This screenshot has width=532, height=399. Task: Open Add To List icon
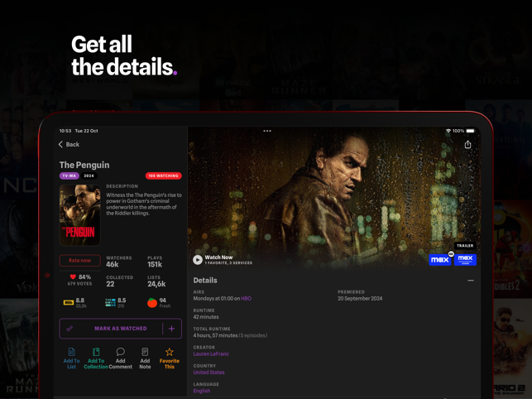click(72, 352)
